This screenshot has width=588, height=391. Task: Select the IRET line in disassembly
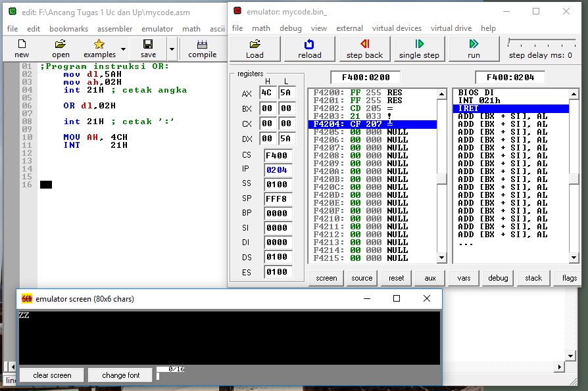pos(511,108)
